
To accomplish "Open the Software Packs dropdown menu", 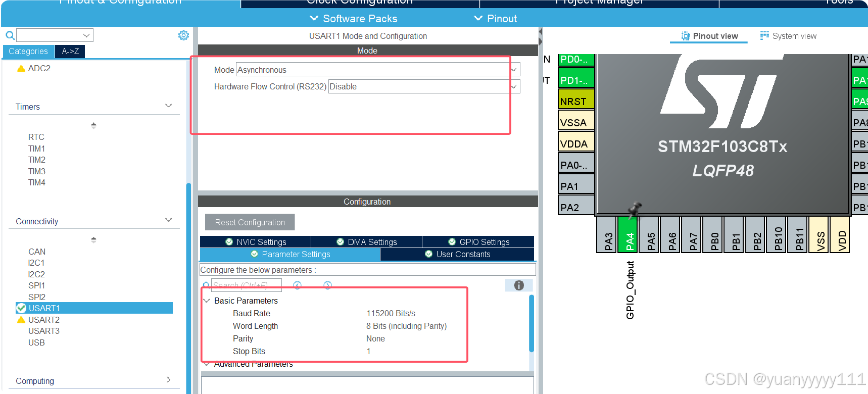I will tap(354, 19).
